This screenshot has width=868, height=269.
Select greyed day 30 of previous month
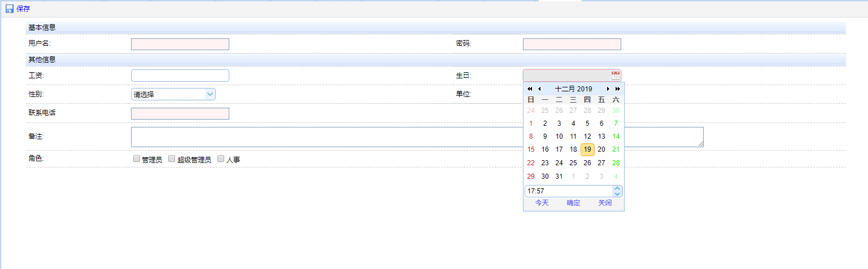point(616,110)
